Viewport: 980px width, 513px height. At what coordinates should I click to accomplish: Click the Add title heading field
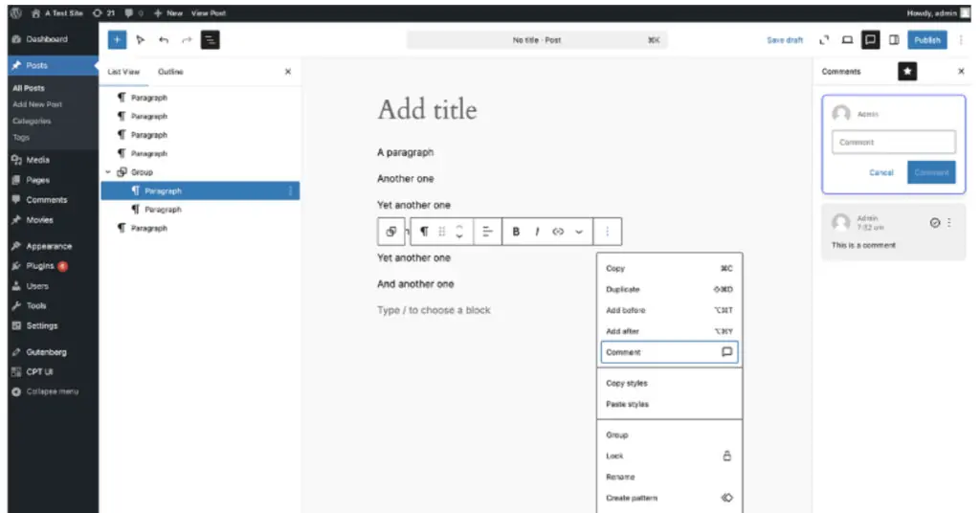427,110
